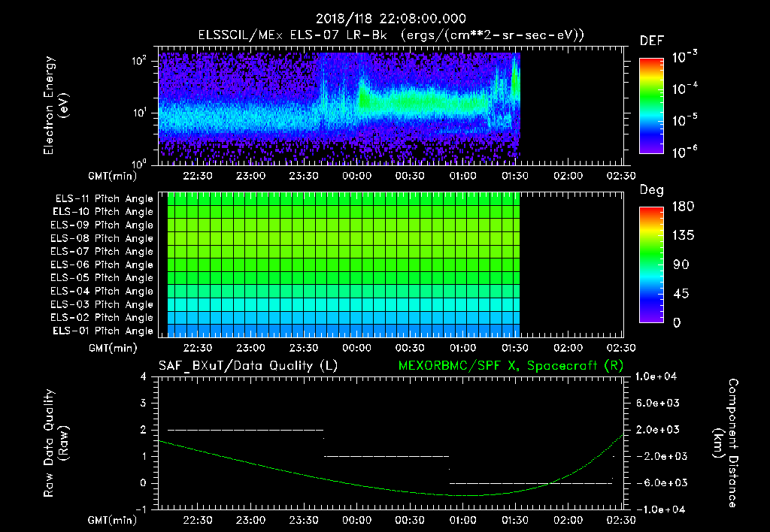The width and height of the screenshot is (770, 532).
Task: Click the white data quality line at level 1
Action: click(387, 456)
